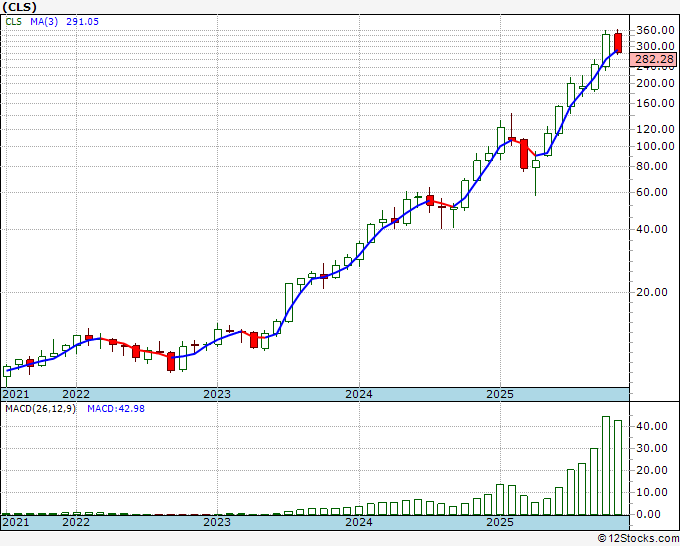Image resolution: width=680 pixels, height=546 pixels.
Task: Select 2022 on the MACD panel time axis
Action: click(x=76, y=522)
